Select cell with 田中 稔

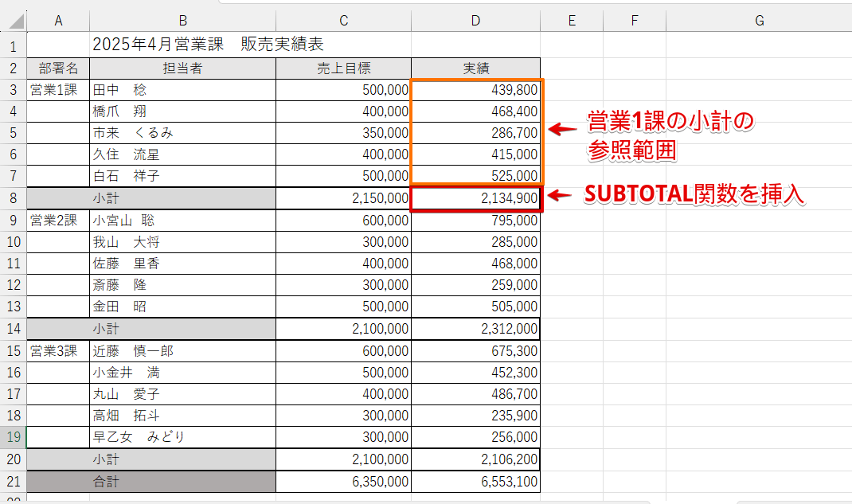click(182, 90)
